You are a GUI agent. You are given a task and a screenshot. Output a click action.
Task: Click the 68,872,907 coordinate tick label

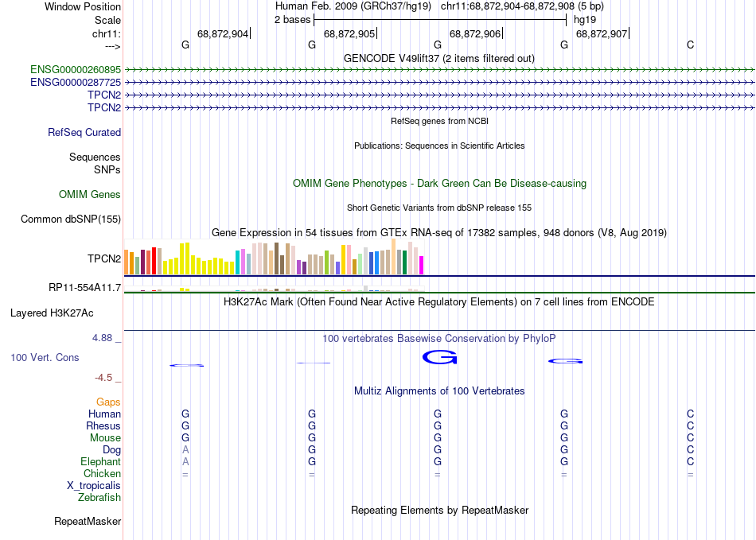click(602, 33)
